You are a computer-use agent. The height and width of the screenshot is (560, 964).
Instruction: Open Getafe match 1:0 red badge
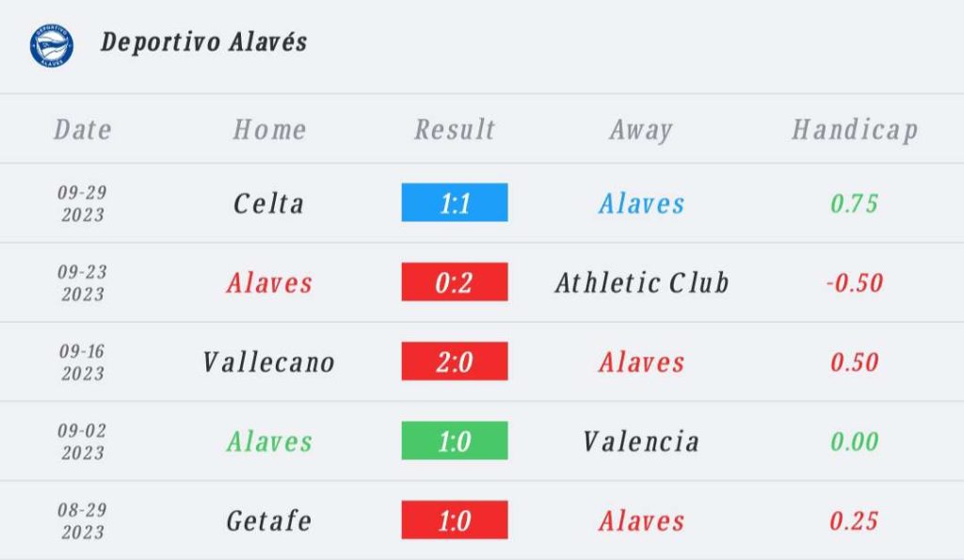(x=455, y=520)
